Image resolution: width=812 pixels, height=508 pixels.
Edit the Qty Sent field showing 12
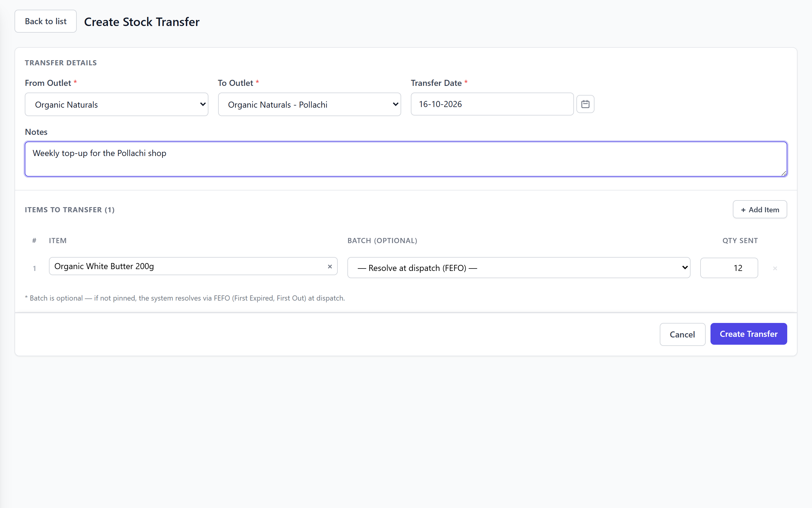(729, 268)
